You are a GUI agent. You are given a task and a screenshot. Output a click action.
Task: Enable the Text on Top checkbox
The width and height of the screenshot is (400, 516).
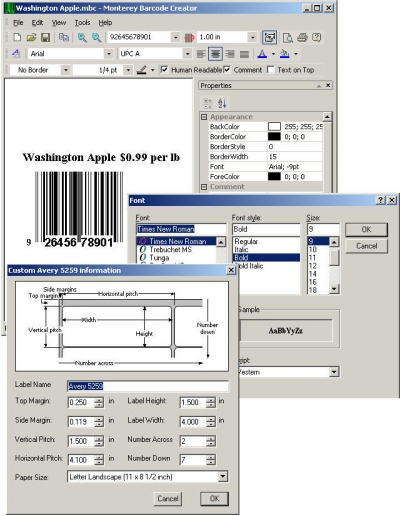pos(271,70)
